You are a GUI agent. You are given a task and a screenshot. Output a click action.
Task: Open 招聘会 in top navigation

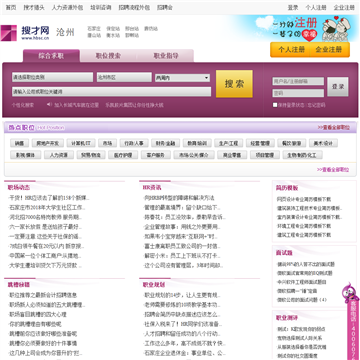click(165, 7)
